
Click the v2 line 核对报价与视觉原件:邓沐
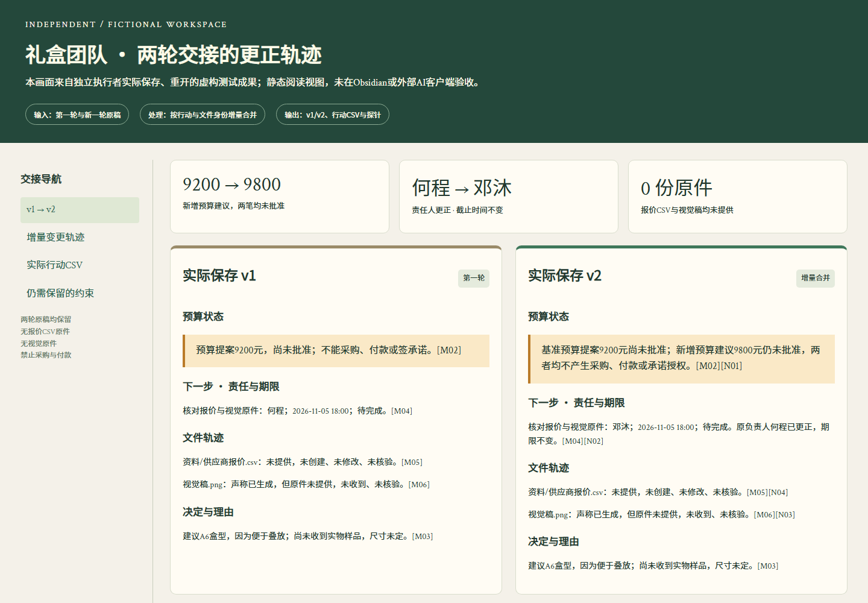(x=679, y=434)
